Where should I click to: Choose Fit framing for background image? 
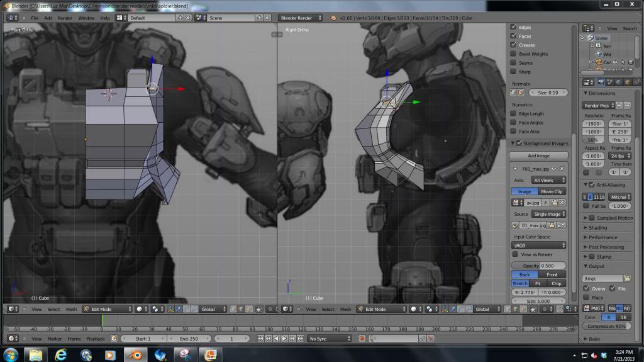tap(538, 283)
